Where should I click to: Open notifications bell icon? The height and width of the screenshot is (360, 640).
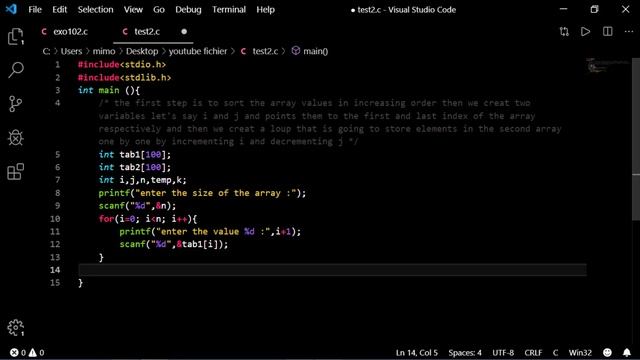click(627, 352)
